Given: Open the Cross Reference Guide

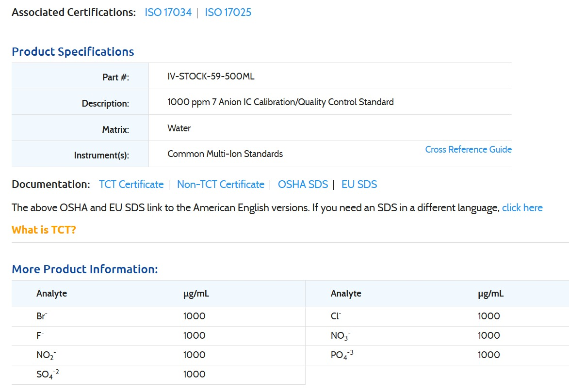Looking at the screenshot, I should (x=468, y=150).
